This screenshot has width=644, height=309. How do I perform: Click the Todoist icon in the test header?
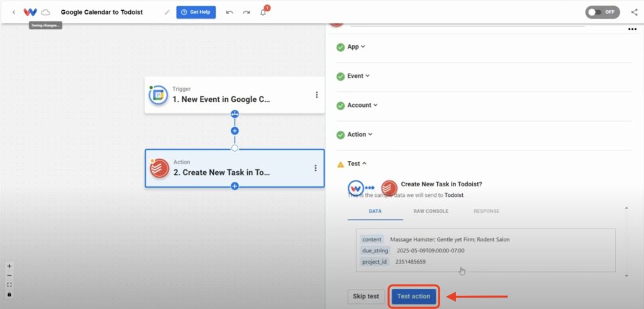coord(389,188)
